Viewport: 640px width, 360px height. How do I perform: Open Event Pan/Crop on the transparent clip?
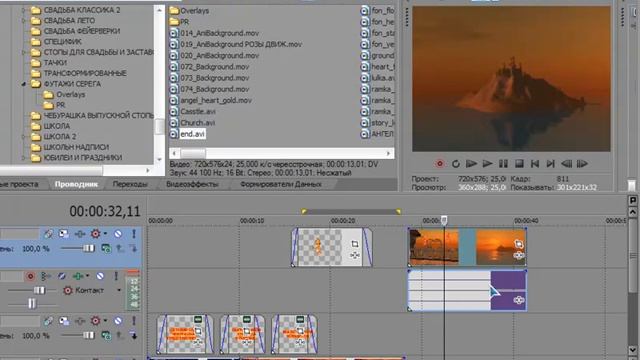pyautogui.click(x=355, y=244)
